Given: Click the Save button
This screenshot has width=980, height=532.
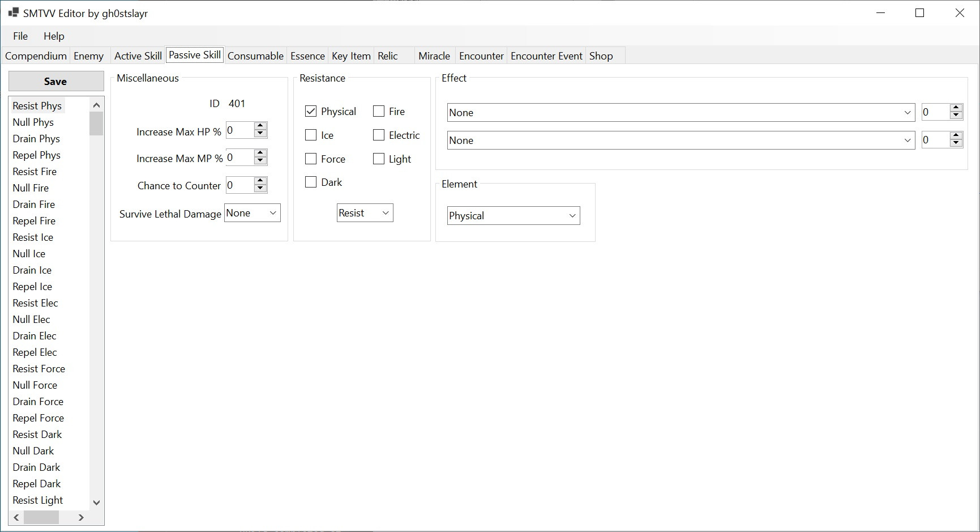Looking at the screenshot, I should point(56,81).
